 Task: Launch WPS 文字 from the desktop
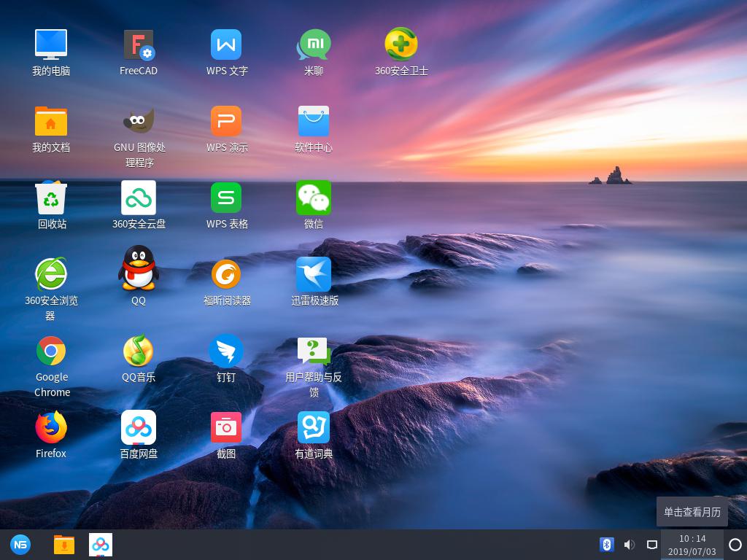coord(226,45)
